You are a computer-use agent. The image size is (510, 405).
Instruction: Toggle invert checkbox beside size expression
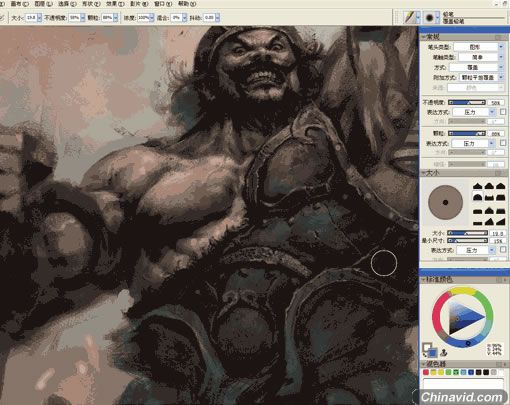coord(503,249)
